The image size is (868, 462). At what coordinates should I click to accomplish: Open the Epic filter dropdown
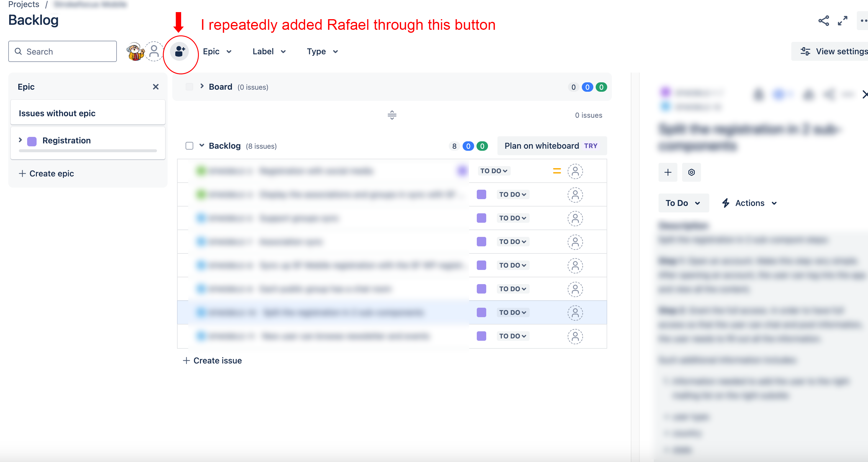[x=217, y=52]
